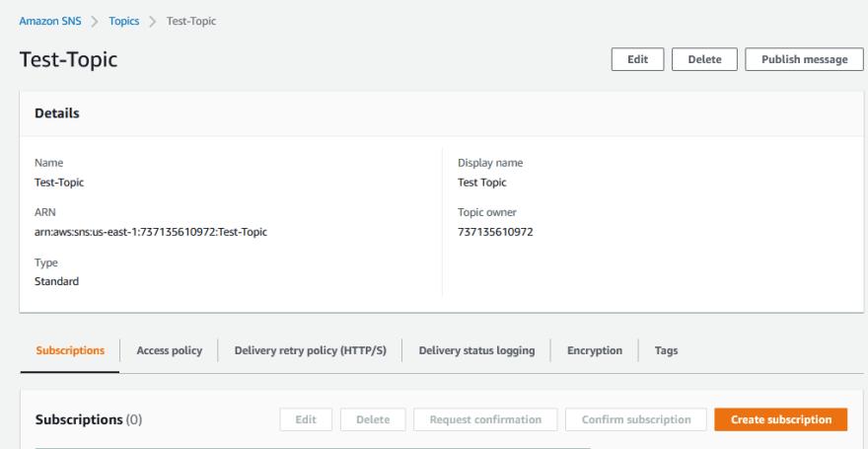Switch to the Subscriptions tab

pos(70,350)
